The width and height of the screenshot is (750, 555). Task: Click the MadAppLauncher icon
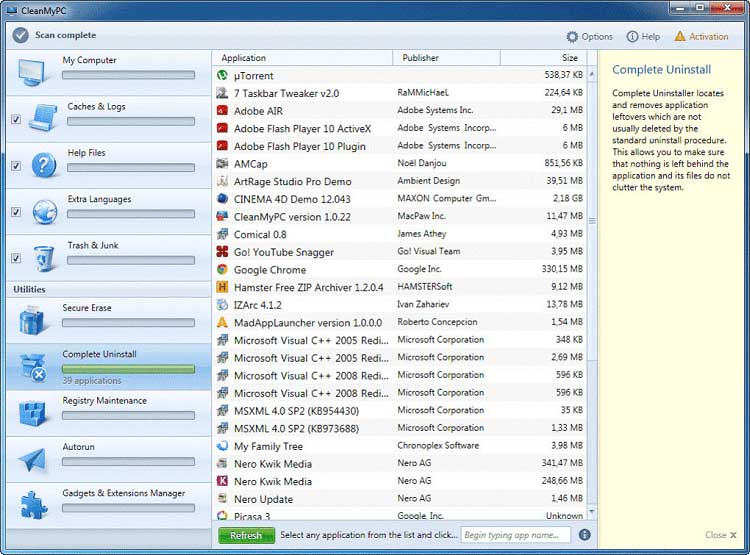[x=222, y=322]
